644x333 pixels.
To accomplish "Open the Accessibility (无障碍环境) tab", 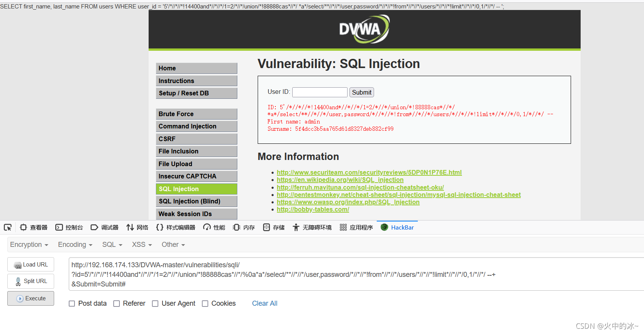I will (312, 227).
